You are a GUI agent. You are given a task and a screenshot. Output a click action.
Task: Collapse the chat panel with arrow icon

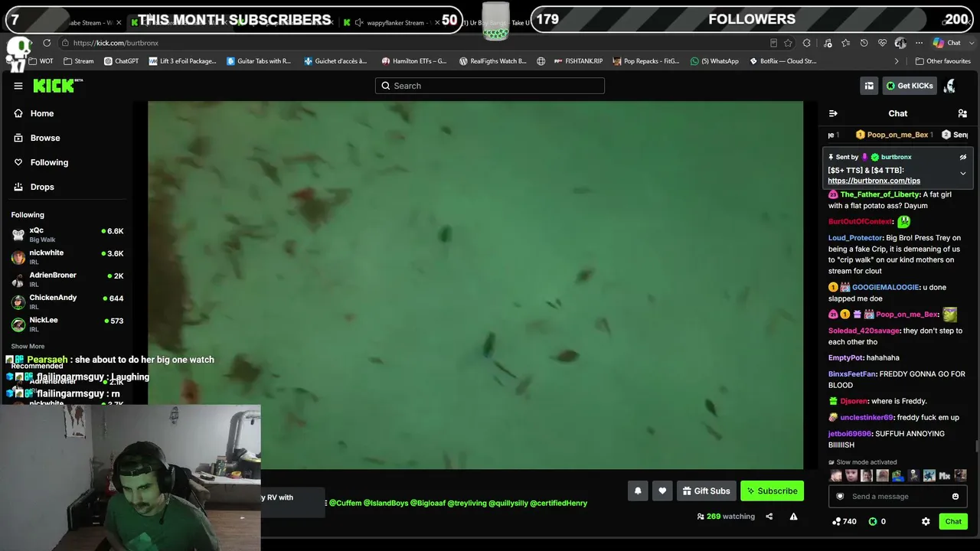833,113
